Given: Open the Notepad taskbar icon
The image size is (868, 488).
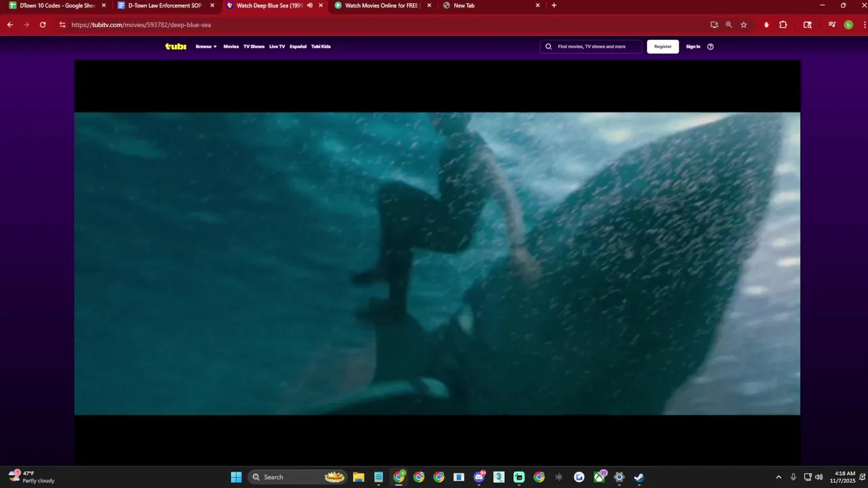Looking at the screenshot, I should pyautogui.click(x=378, y=477).
